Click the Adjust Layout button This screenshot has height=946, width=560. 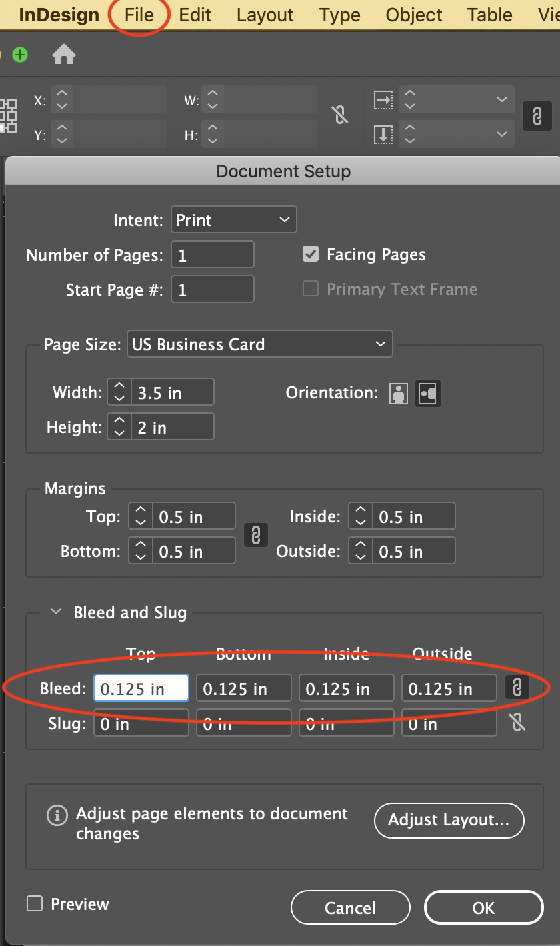point(449,821)
